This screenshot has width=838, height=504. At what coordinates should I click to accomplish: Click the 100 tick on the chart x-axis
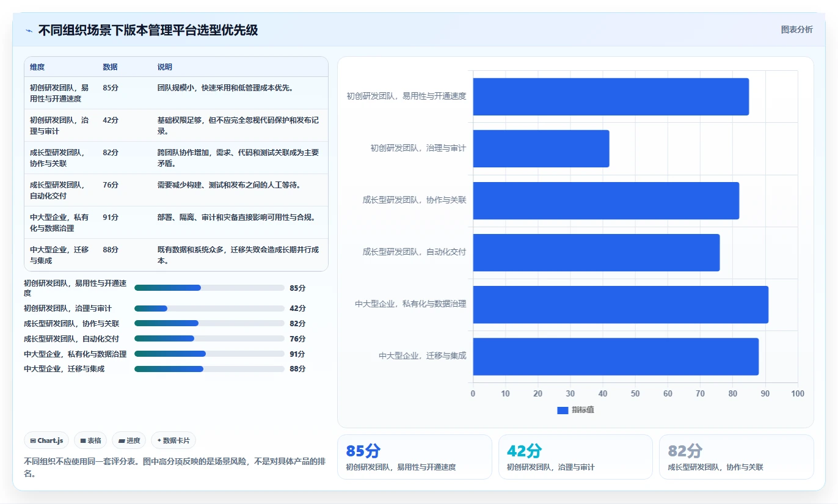pos(798,393)
